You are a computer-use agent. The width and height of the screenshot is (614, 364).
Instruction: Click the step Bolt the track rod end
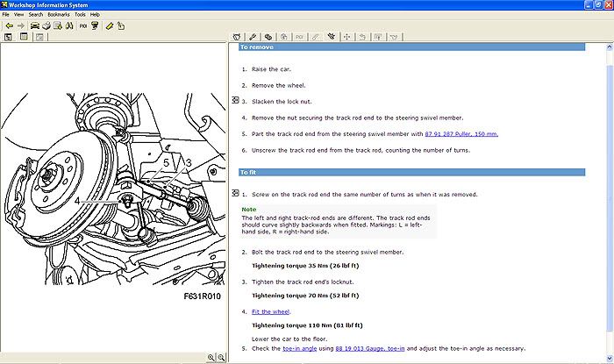327,253
